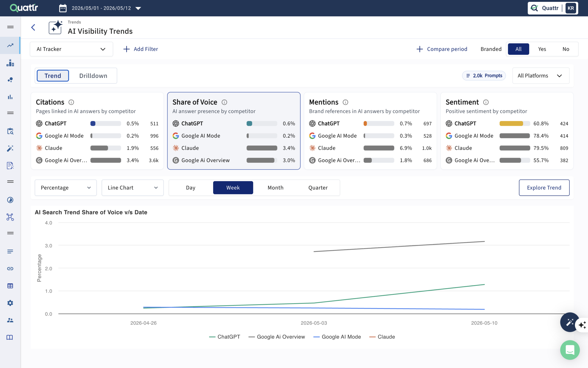Click the Citations info icon
This screenshot has width=588, height=368.
coord(71,102)
